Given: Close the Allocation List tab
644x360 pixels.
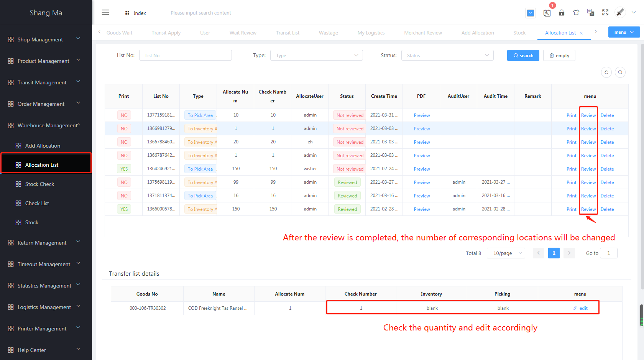Looking at the screenshot, I should [581, 33].
